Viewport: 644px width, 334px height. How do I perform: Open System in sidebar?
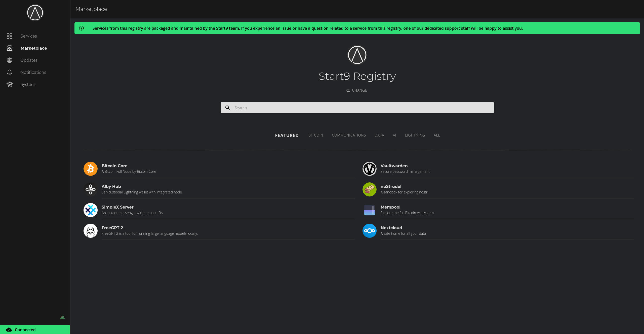point(28,84)
